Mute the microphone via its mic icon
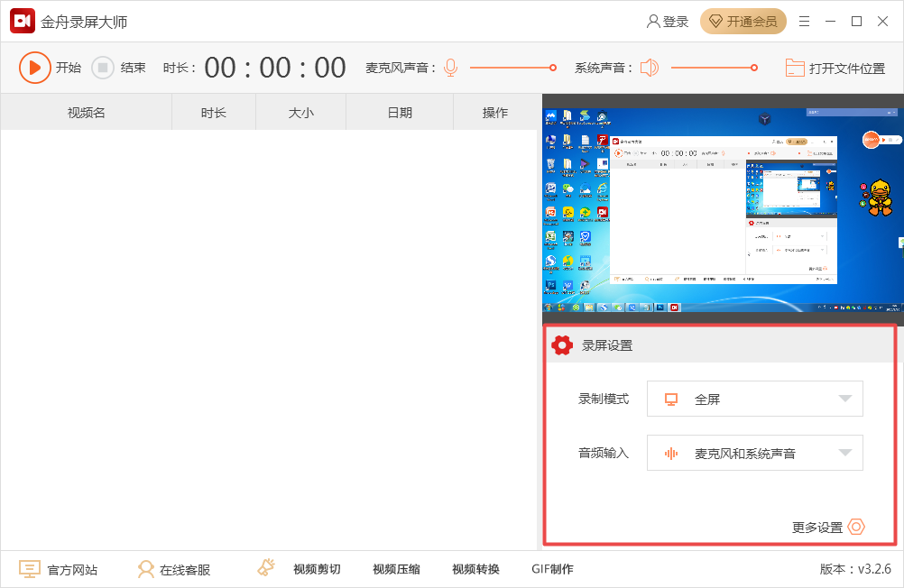This screenshot has height=588, width=904. coord(450,68)
